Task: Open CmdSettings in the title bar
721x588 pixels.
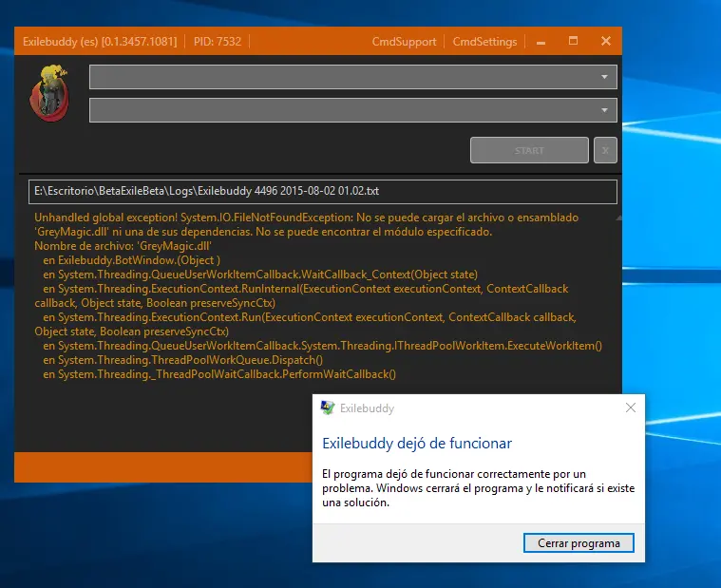Action: pyautogui.click(x=484, y=42)
